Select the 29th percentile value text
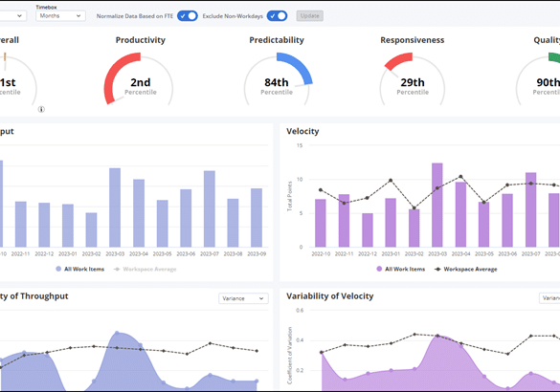Screen dimensions: 560x392 [413, 82]
